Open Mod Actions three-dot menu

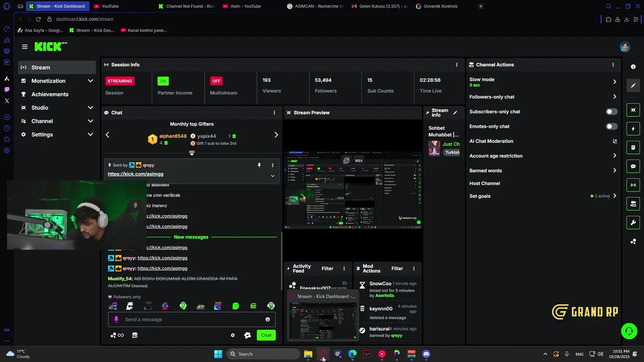click(x=414, y=268)
